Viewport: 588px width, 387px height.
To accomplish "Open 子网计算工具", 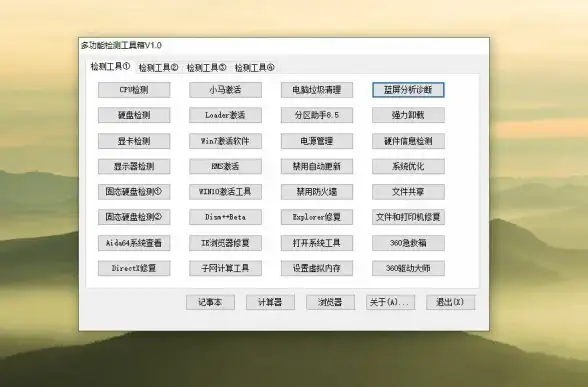I will click(225, 268).
